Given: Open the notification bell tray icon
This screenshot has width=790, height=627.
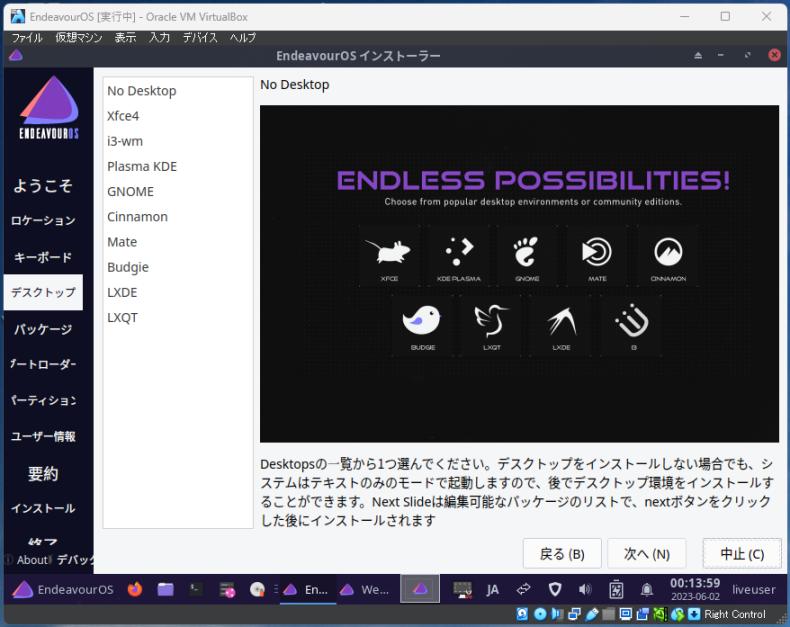Looking at the screenshot, I should click(647, 589).
